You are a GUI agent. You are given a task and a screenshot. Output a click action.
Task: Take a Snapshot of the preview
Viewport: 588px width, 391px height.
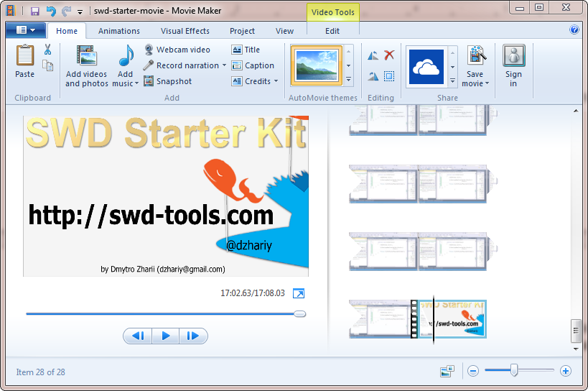point(167,81)
